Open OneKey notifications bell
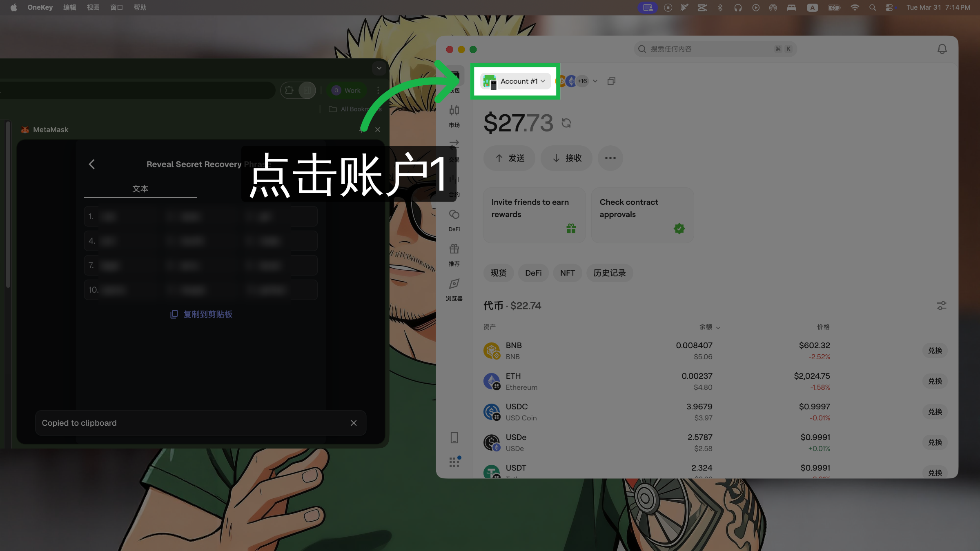Screen dimensions: 980x551 pos(942,49)
